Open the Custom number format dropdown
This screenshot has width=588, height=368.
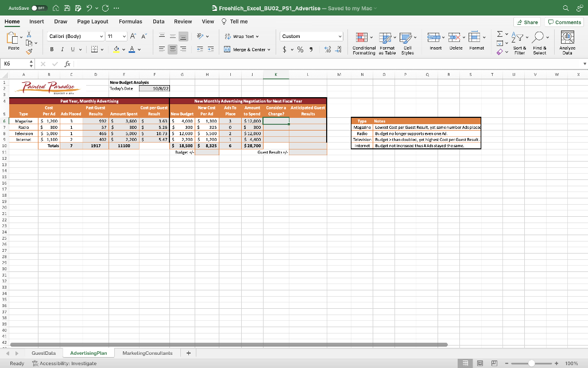(x=340, y=36)
